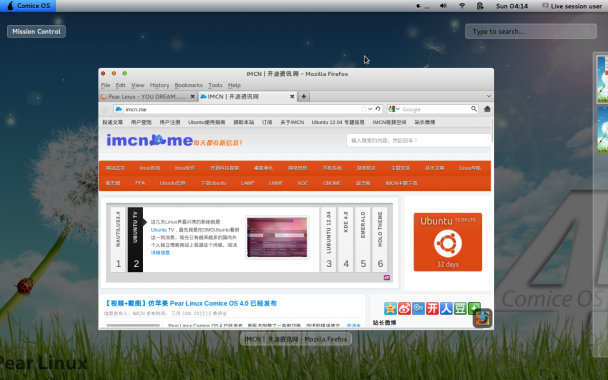Focus the Type to search field
The width and height of the screenshot is (608, 380).
tap(530, 31)
